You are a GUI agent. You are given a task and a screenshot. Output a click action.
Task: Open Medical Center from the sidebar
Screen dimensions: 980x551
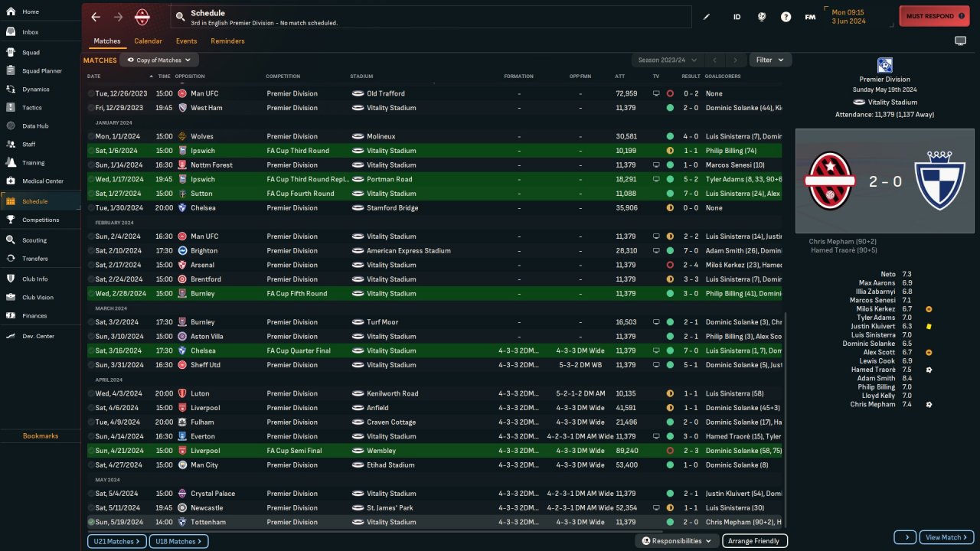coord(40,181)
